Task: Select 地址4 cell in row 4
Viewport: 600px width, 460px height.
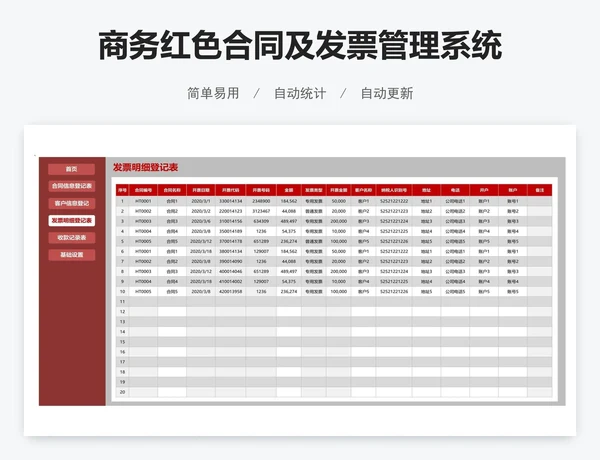Action: (426, 231)
